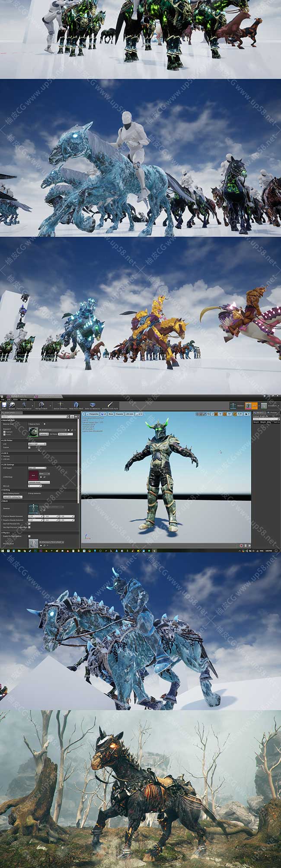This screenshot has width=281, height=868.
Task: Open the LOD Auto dropdown in LOD Picker
Action: pos(37,444)
